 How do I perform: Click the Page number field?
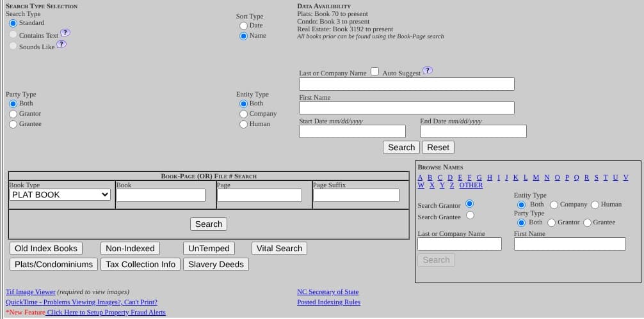[259, 195]
